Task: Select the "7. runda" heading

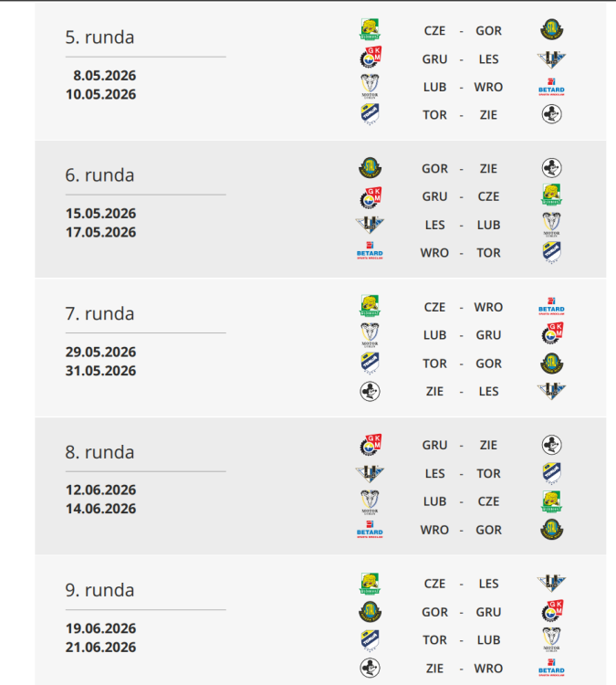Action: (99, 313)
